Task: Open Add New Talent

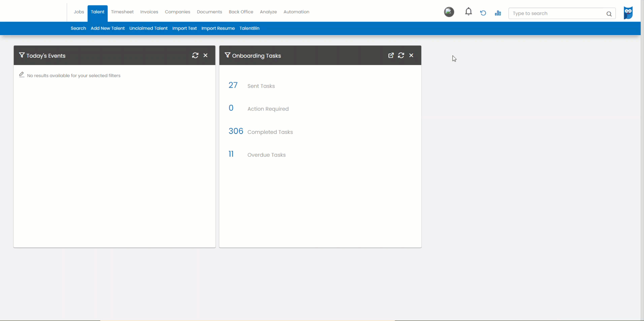Action: click(x=107, y=28)
